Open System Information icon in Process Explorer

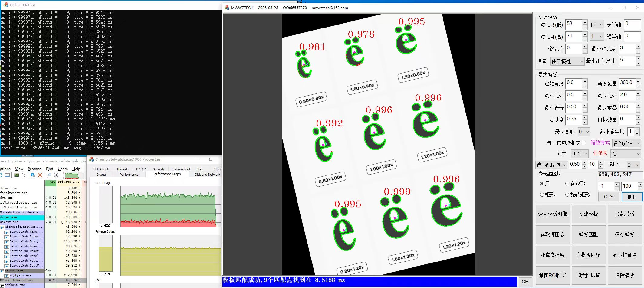[7, 175]
